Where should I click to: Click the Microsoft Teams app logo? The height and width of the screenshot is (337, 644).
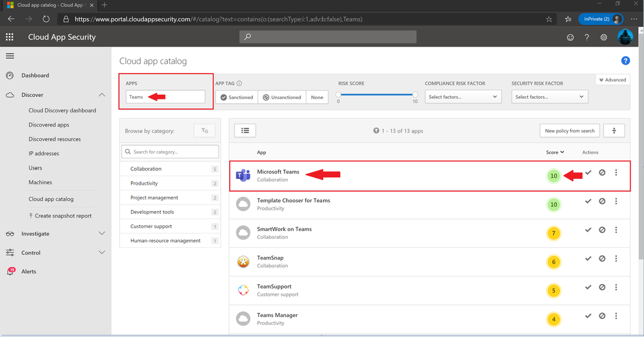coord(243,176)
